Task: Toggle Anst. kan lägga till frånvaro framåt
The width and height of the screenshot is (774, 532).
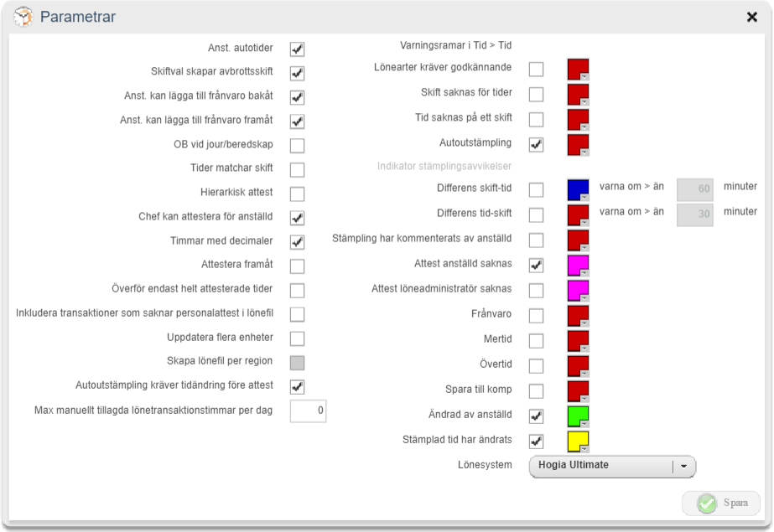Action: [x=297, y=121]
